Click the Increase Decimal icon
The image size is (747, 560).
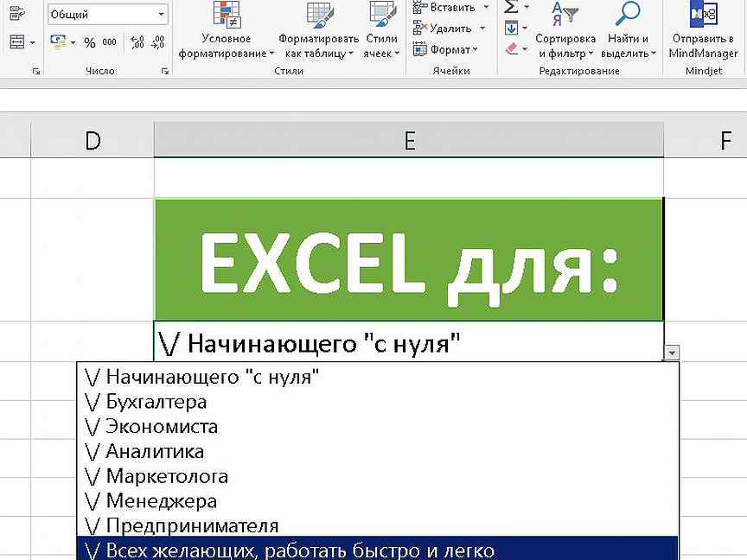click(x=137, y=42)
